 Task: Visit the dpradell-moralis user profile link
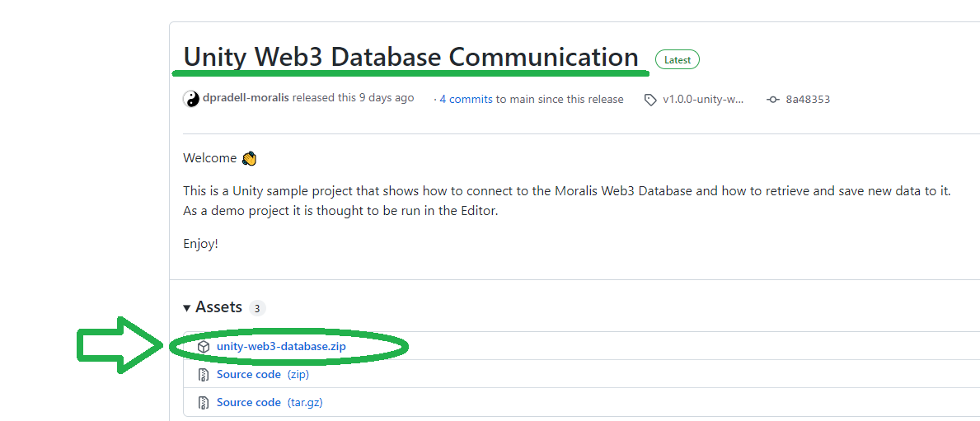tap(246, 98)
